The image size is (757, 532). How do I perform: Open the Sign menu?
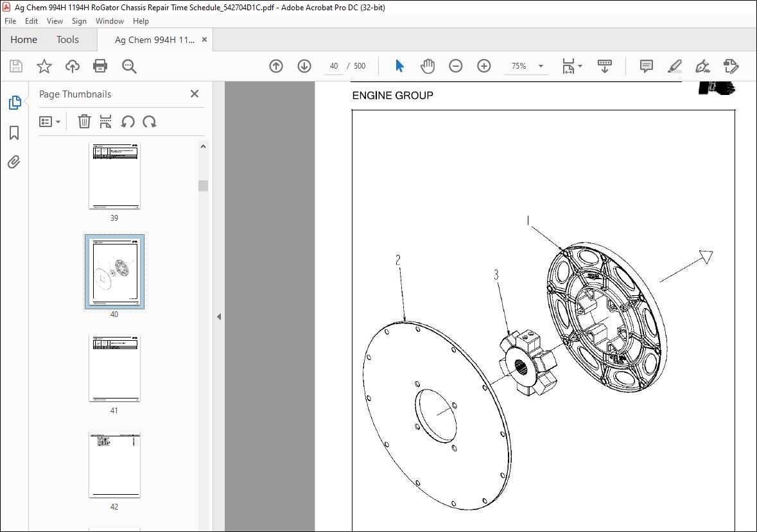tap(79, 21)
